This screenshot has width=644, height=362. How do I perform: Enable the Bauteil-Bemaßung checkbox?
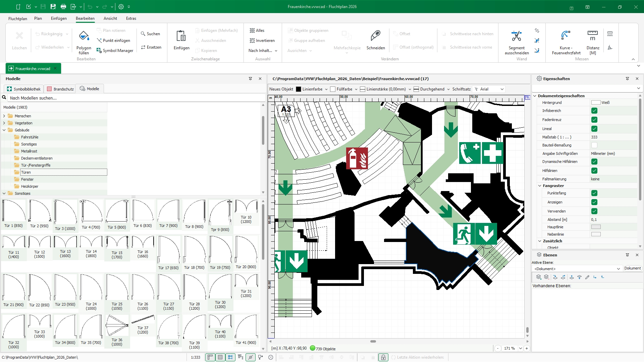[594, 145]
